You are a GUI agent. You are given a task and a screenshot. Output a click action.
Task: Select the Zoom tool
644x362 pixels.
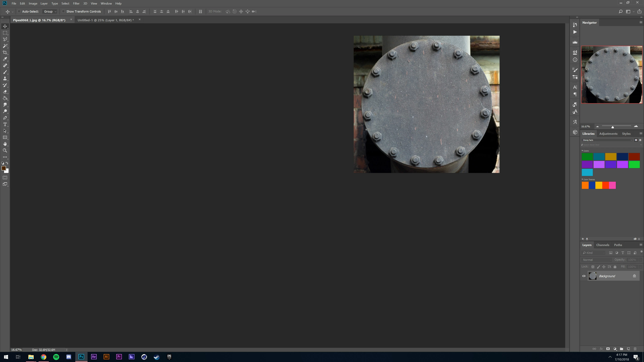click(x=5, y=151)
